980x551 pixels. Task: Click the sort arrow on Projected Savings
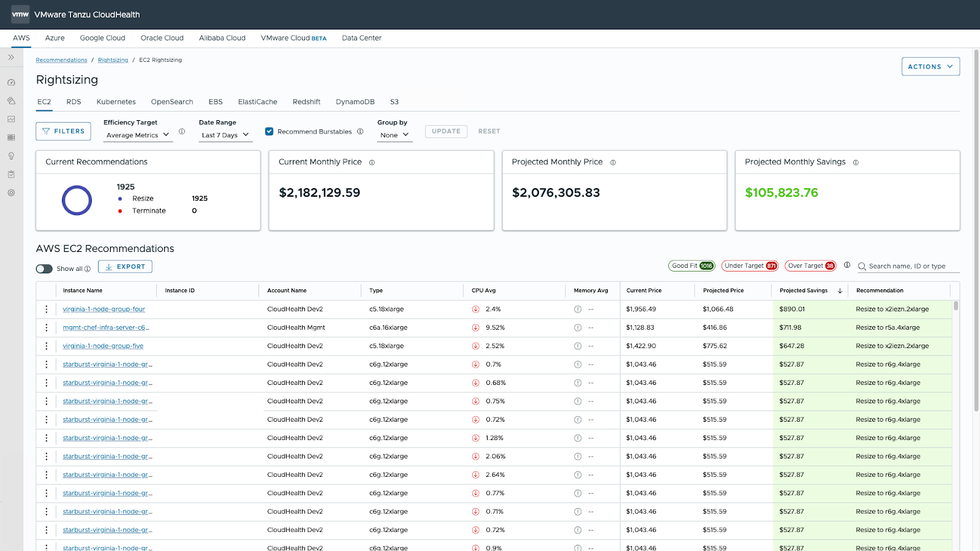[840, 291]
